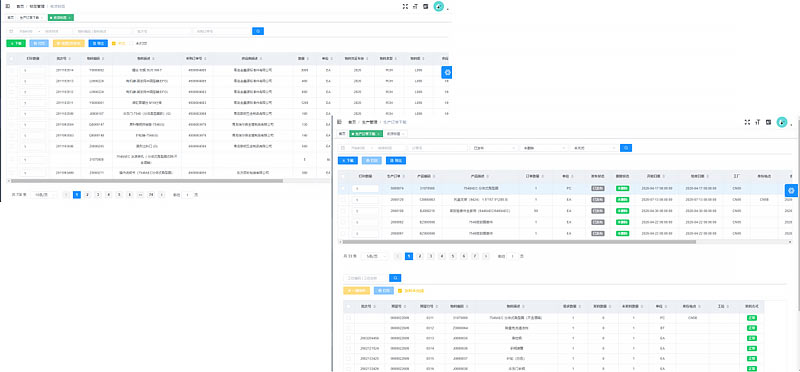800x372 pixels.
Task: Click the blue gear icon beside the production order table
Action: click(x=791, y=190)
